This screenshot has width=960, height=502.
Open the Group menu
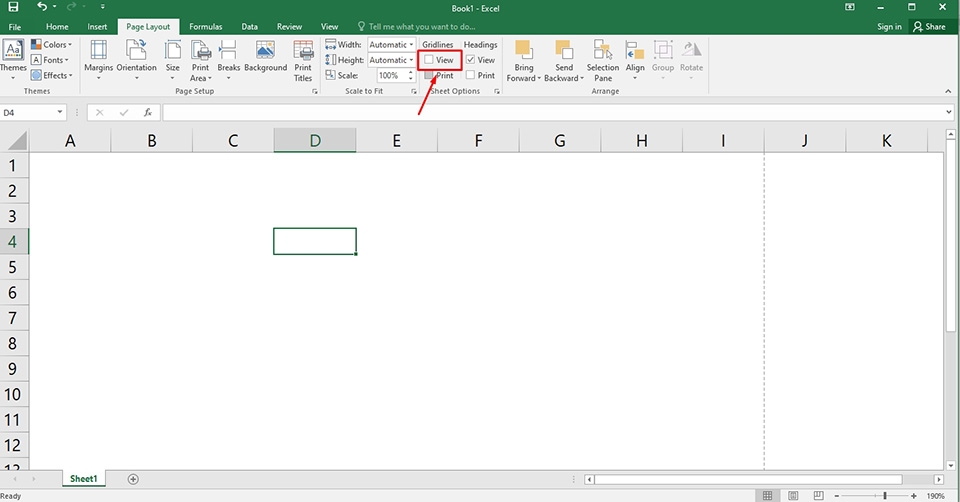click(x=662, y=60)
